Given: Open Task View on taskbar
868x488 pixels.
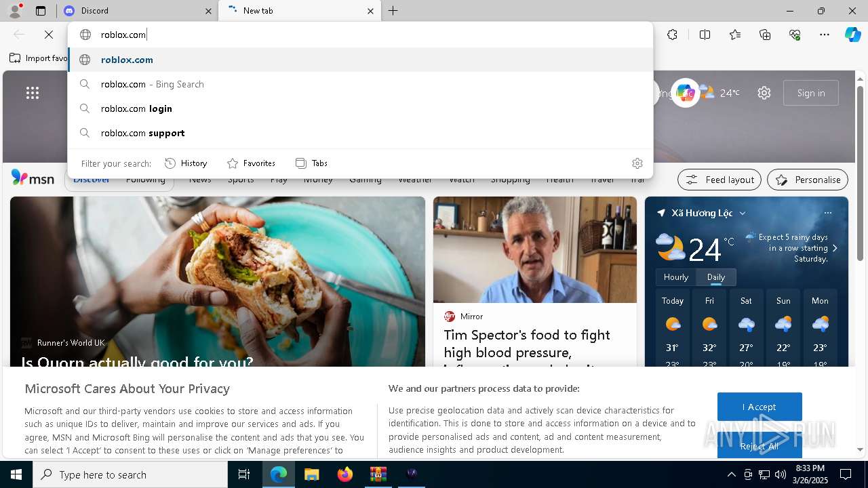Looking at the screenshot, I should tap(244, 474).
